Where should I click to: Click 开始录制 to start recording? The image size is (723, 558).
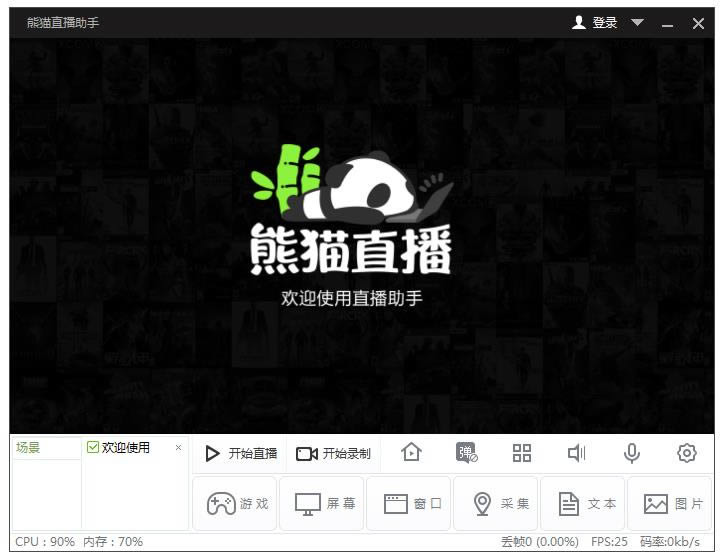pyautogui.click(x=333, y=453)
